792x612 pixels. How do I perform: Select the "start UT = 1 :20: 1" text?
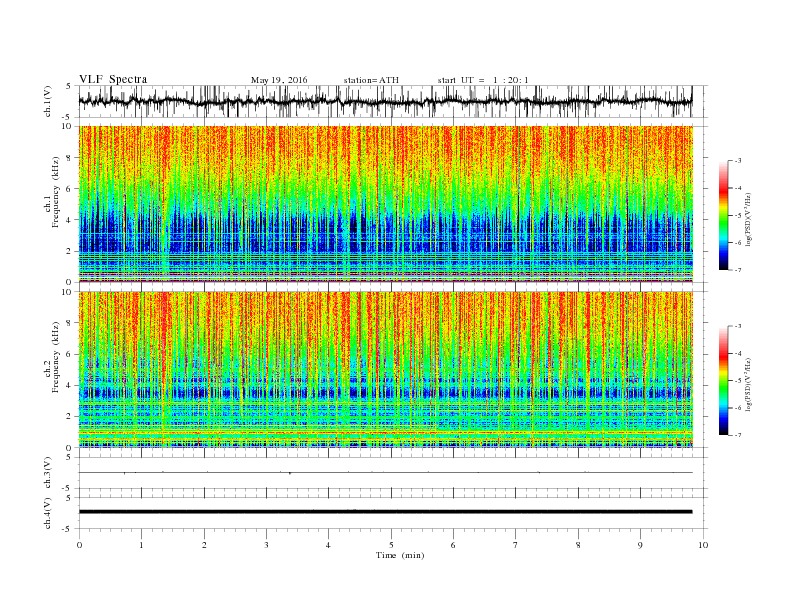(x=483, y=80)
